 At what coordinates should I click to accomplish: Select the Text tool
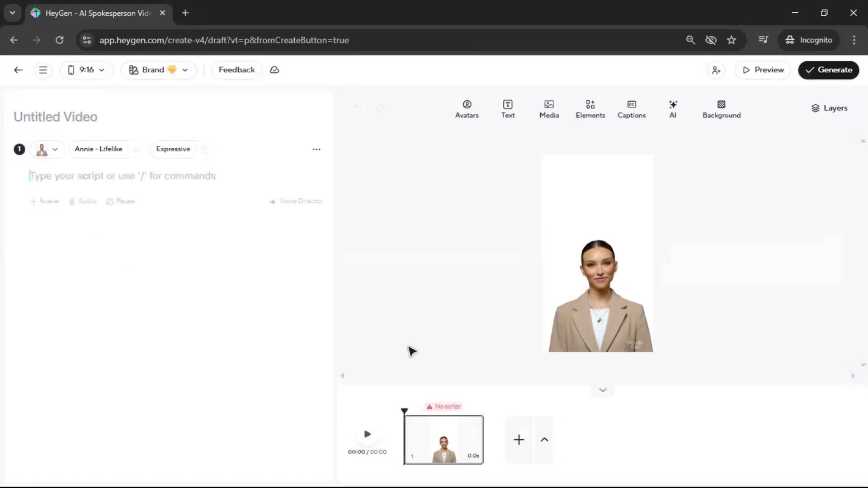508,109
